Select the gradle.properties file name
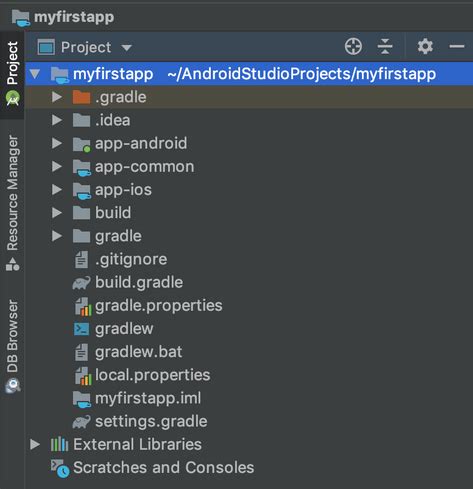This screenshot has height=489, width=473. [159, 306]
